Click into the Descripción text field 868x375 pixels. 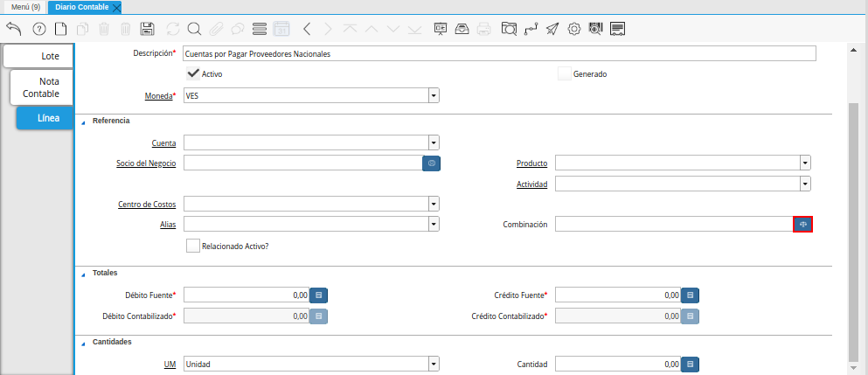(498, 53)
